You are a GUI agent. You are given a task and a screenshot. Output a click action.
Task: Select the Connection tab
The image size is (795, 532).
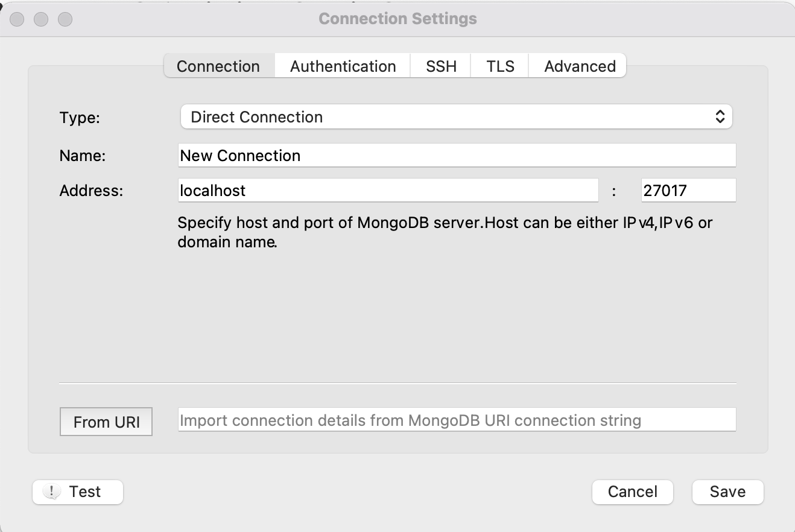coord(218,66)
